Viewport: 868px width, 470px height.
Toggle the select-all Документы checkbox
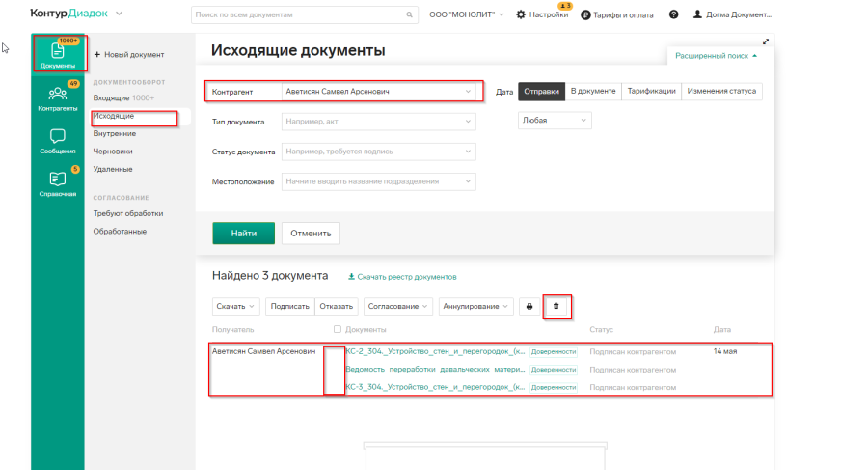(x=337, y=330)
